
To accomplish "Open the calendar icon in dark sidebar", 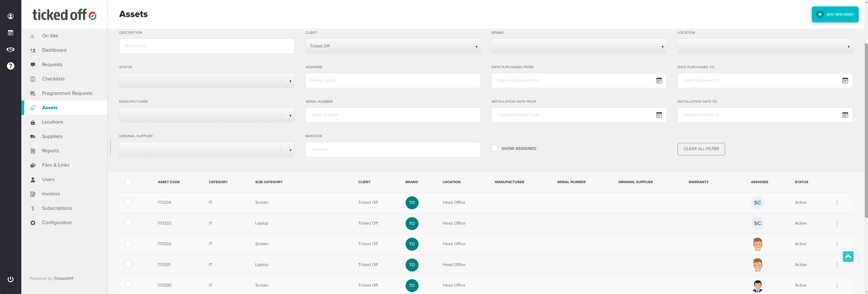I will pyautogui.click(x=11, y=33).
